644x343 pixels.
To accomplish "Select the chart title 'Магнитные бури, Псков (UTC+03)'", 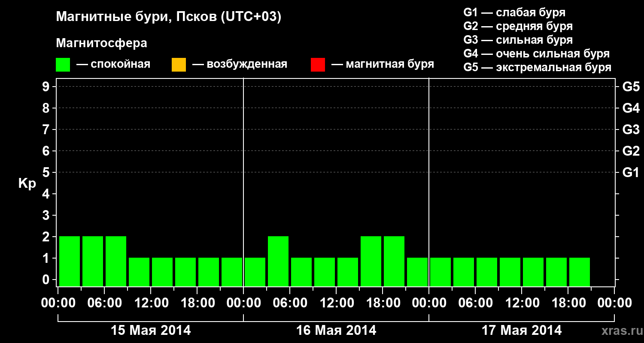I will [168, 17].
